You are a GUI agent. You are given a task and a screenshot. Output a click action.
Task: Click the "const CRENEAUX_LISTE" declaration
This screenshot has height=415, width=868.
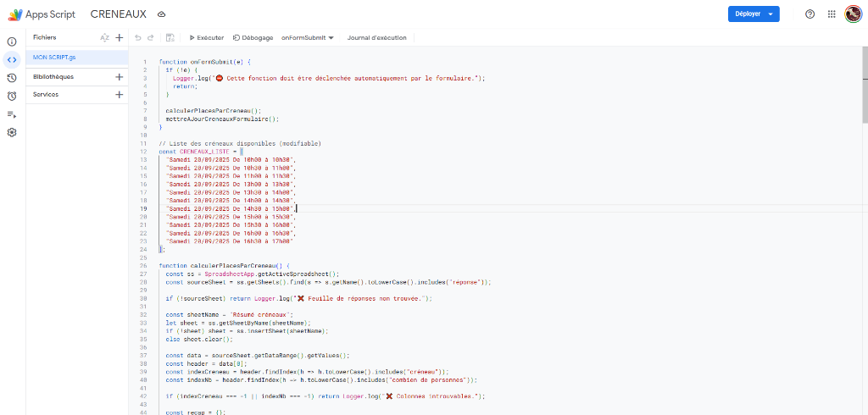(x=201, y=152)
